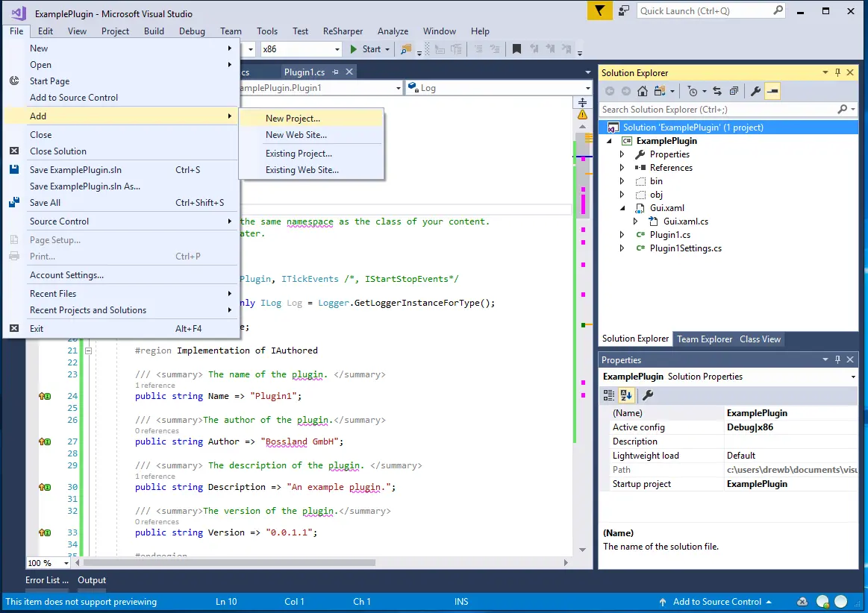Open the Start button dropdown arrow
This screenshot has height=613, width=868.
pyautogui.click(x=387, y=49)
